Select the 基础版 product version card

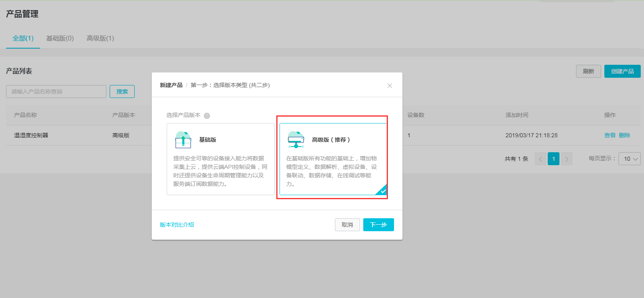220,159
